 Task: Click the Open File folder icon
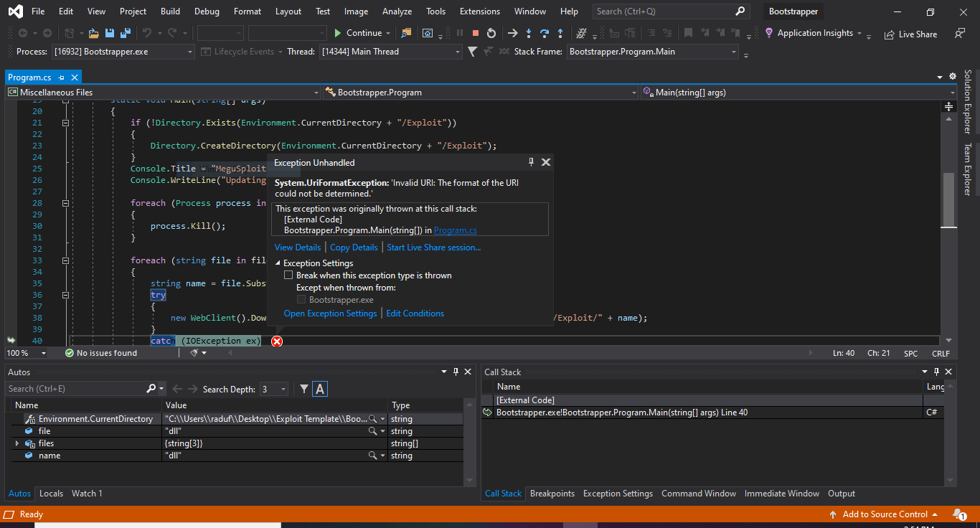94,33
